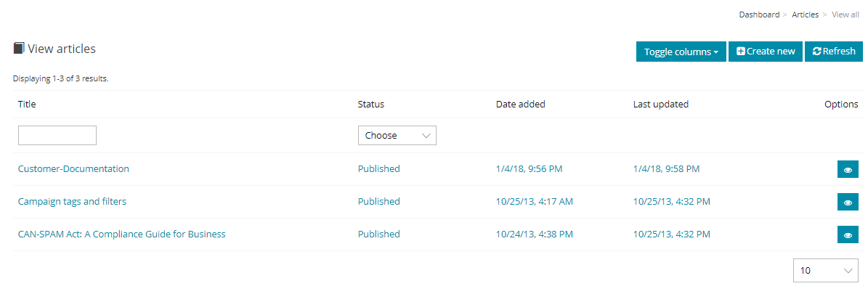Click the Refresh button
The height and width of the screenshot is (302, 868).
(x=834, y=52)
